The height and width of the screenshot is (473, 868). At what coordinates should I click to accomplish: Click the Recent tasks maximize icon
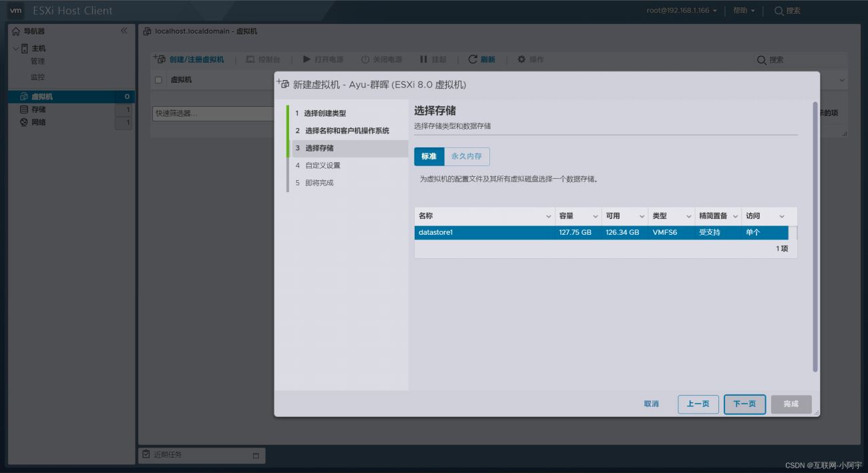point(256,456)
